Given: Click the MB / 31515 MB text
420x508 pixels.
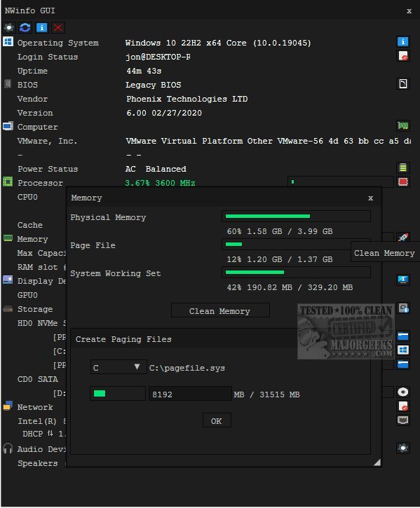Looking at the screenshot, I should coord(266,394).
